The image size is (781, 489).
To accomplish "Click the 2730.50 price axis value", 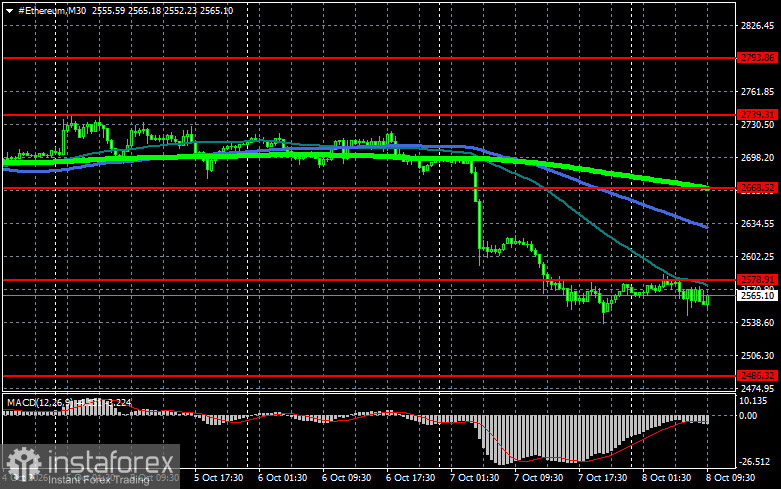I will 758,124.
